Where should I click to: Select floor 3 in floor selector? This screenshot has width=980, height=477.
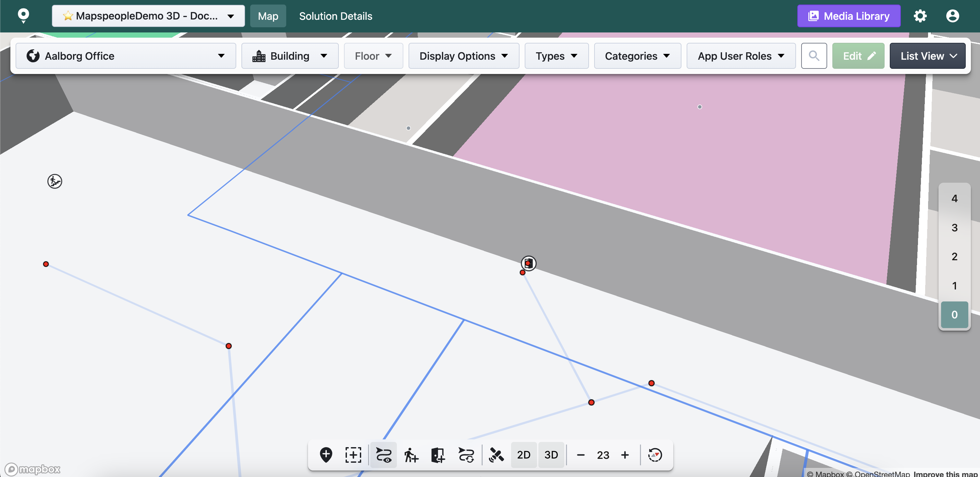tap(954, 227)
